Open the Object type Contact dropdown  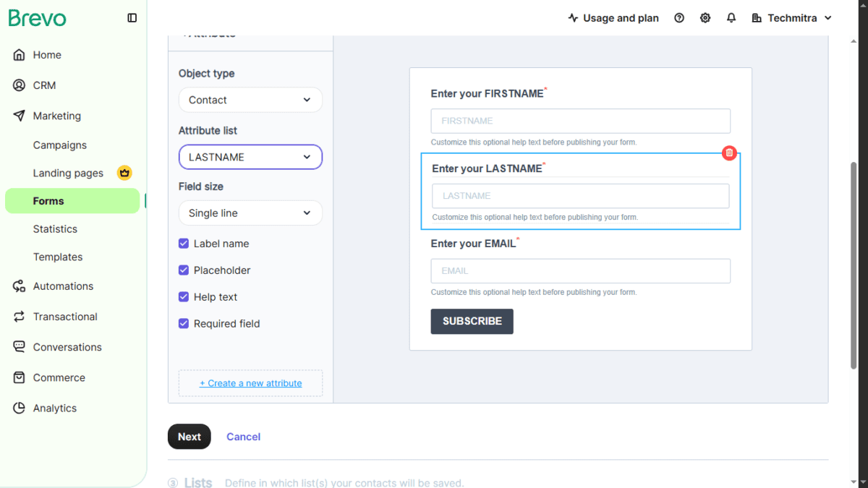pos(250,100)
